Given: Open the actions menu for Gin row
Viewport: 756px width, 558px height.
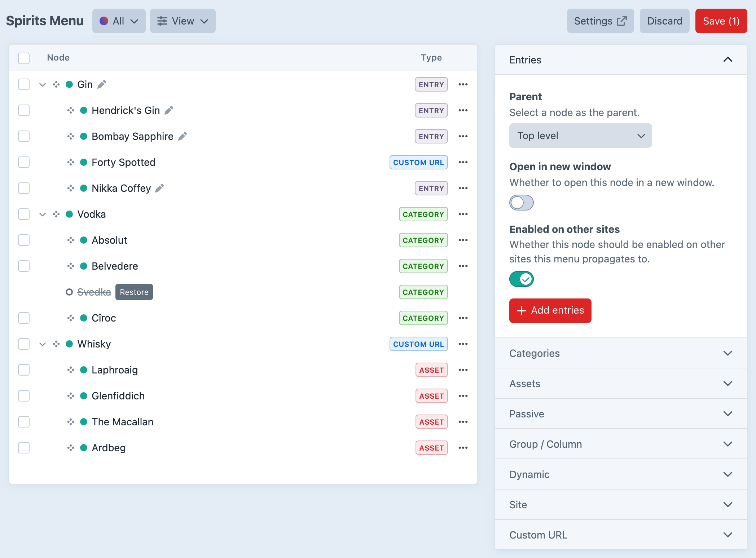Looking at the screenshot, I should click(463, 84).
